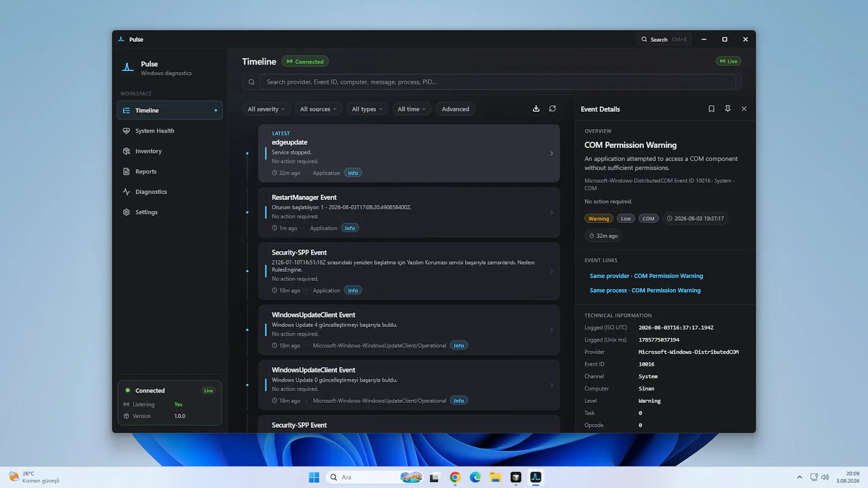Open System Health in the sidebar
The image size is (868, 488).
[x=170, y=131]
